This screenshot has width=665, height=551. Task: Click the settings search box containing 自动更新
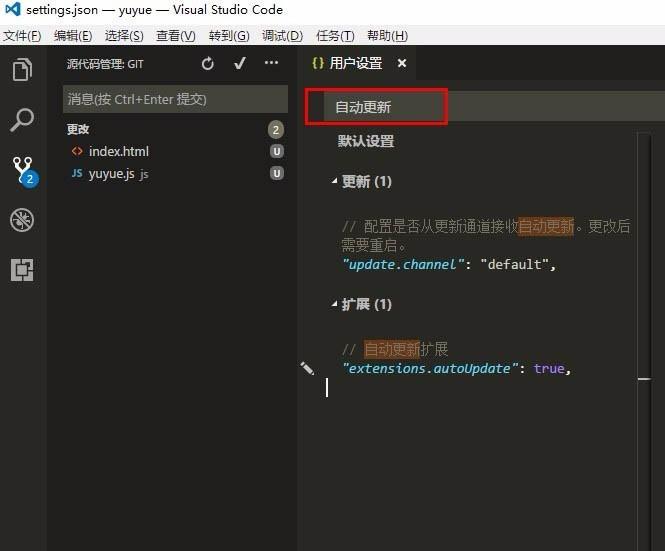(494, 107)
